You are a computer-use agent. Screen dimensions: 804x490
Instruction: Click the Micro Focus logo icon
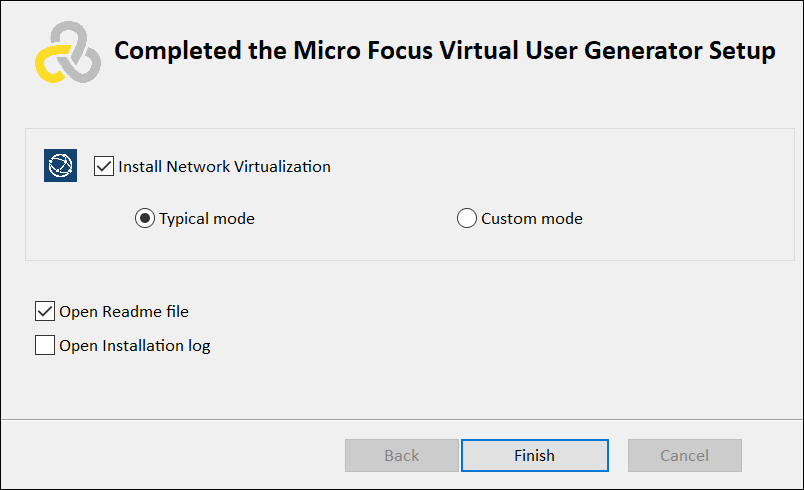click(67, 52)
